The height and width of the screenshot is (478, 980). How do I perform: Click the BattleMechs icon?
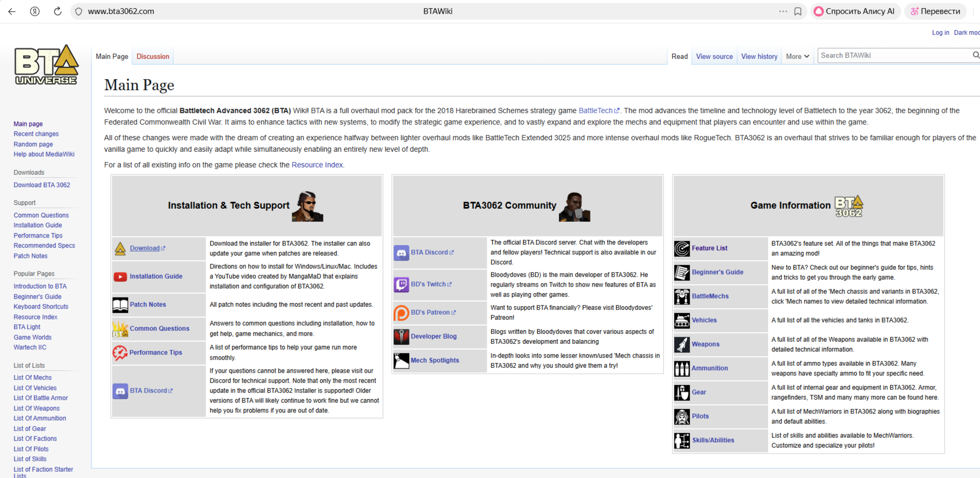point(682,297)
